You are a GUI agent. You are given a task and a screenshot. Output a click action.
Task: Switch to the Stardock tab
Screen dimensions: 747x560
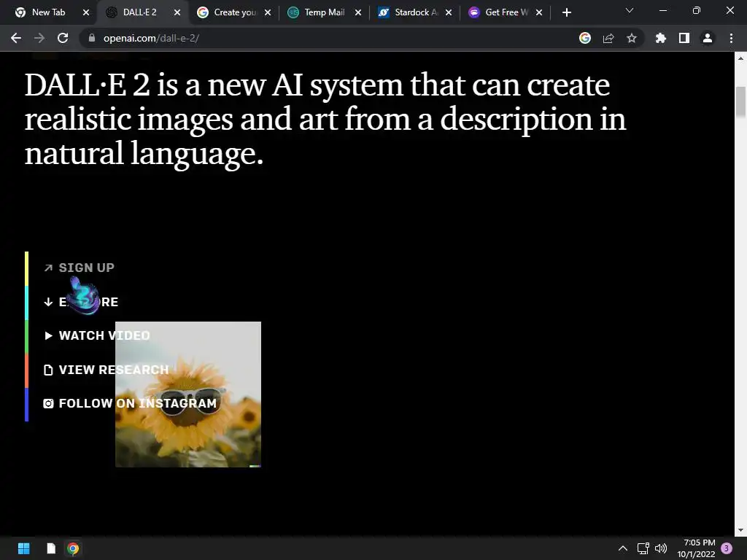[415, 12]
